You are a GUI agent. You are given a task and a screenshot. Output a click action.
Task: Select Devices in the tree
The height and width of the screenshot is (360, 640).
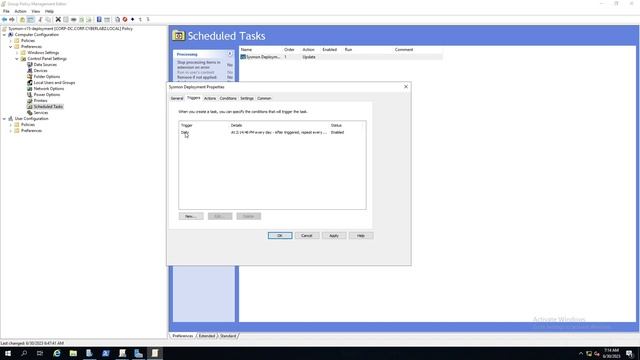40,71
